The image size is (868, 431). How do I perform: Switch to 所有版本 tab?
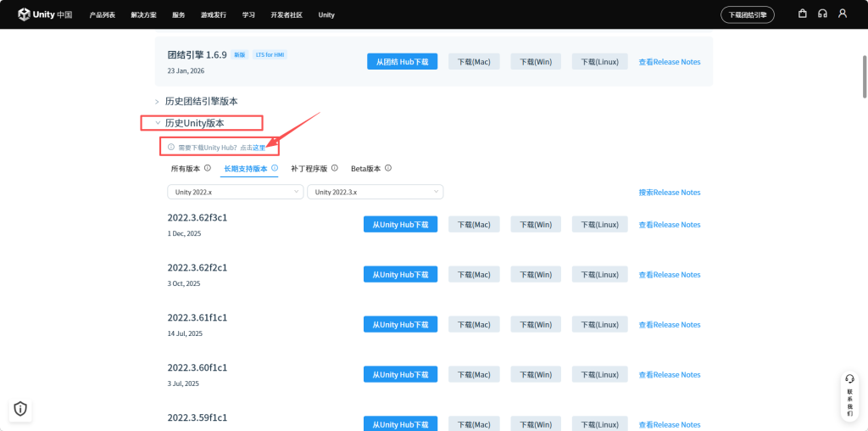point(186,168)
